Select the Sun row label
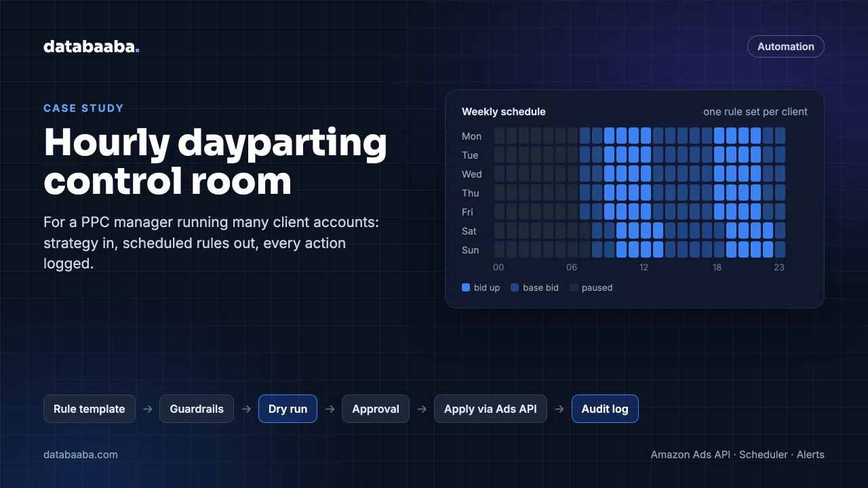Screen dimensions: 868x488 click(x=471, y=250)
